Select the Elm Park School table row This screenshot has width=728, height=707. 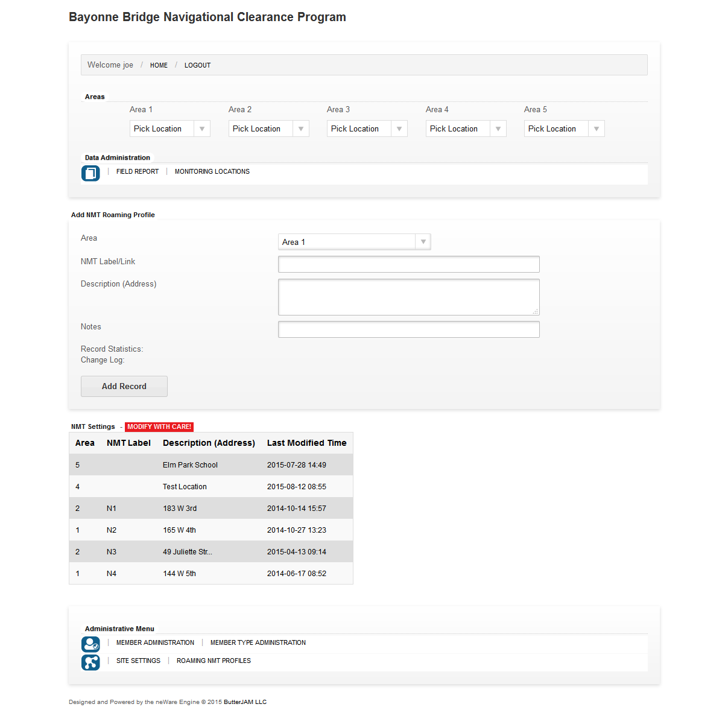tap(210, 465)
